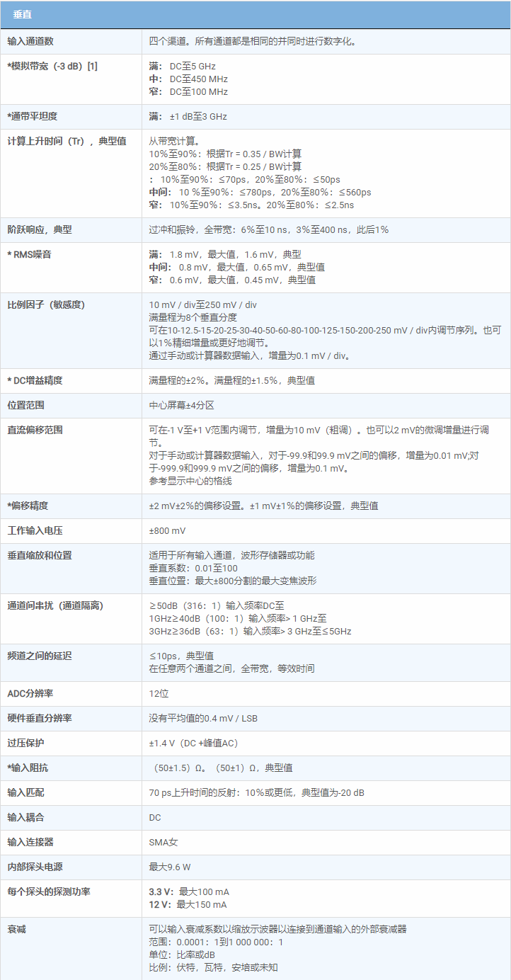This screenshot has height=980, width=511.
Task: Click the 衰减 row label
Action: (x=16, y=929)
